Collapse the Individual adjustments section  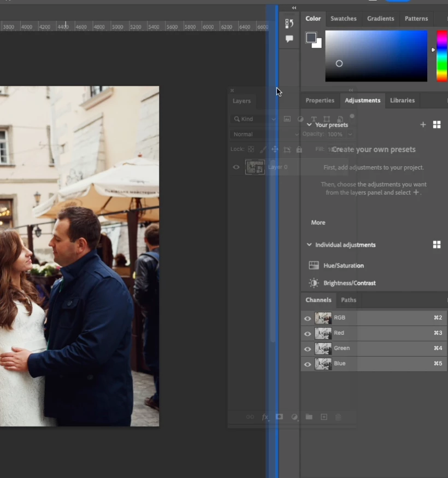pos(309,244)
